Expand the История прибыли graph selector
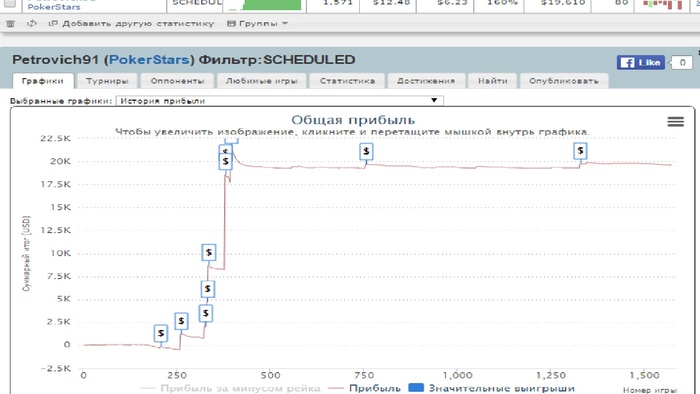Image resolution: width=700 pixels, height=394 pixels. pos(279,101)
